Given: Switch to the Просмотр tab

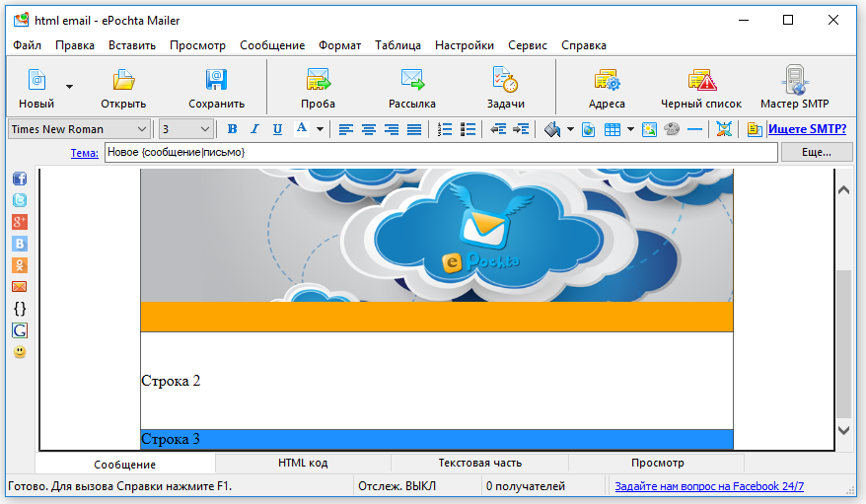Looking at the screenshot, I should tap(657, 463).
